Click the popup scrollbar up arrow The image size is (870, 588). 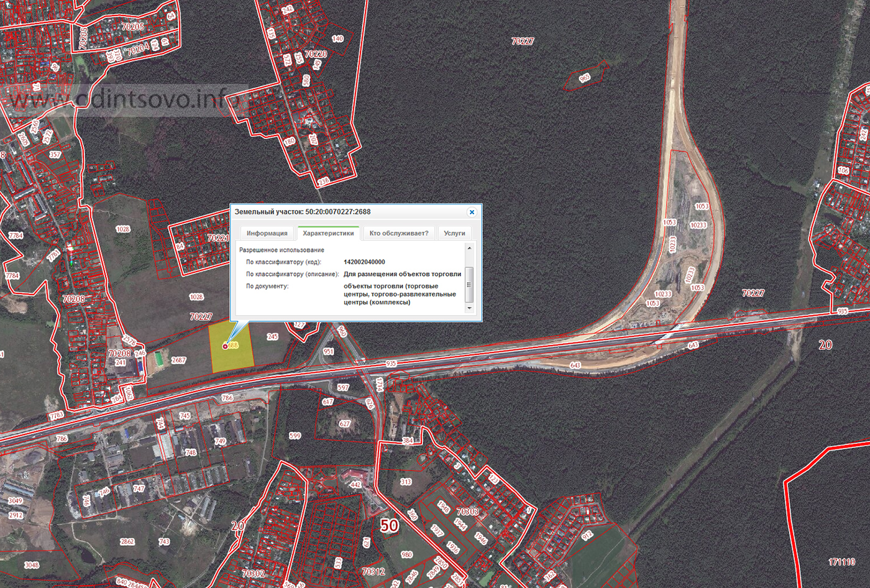coord(469,248)
